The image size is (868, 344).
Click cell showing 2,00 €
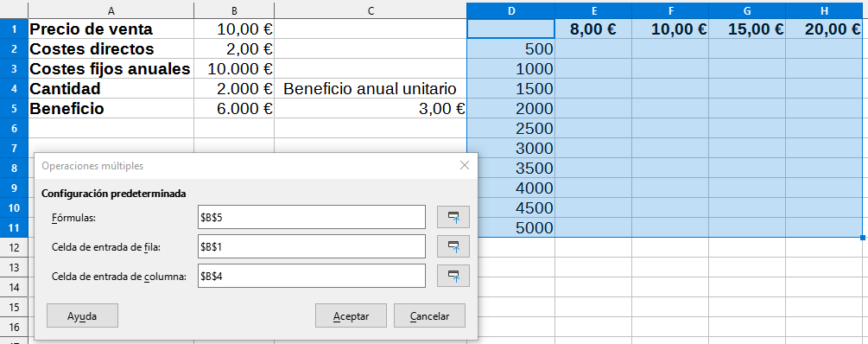tap(234, 48)
